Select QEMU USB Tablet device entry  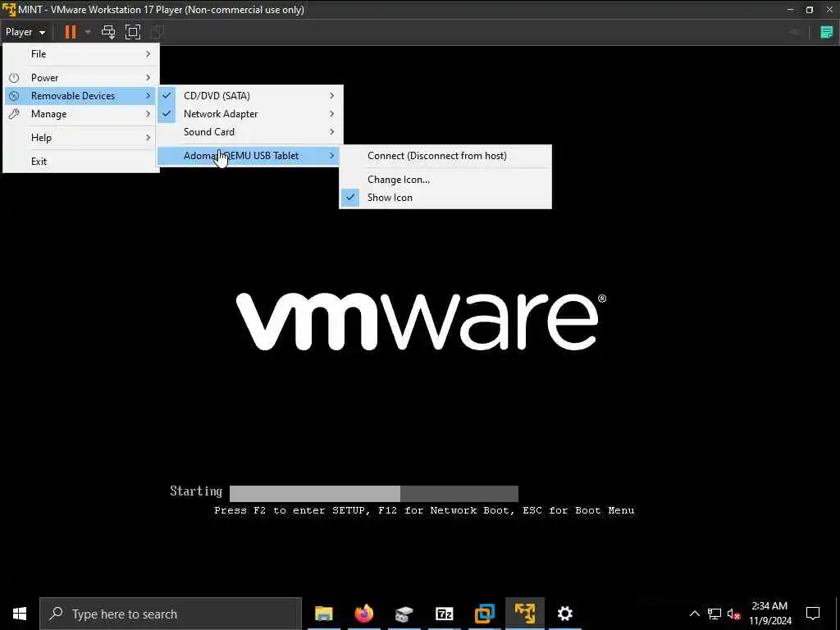click(x=249, y=156)
